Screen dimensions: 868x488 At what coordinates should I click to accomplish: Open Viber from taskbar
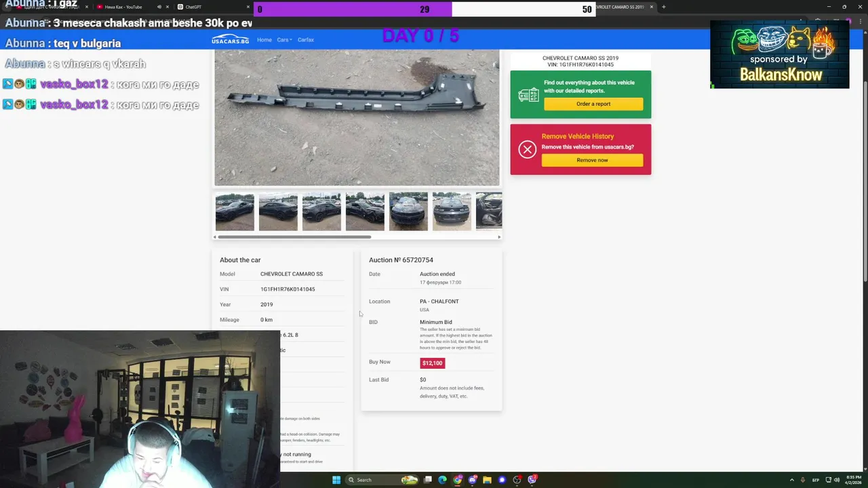click(532, 480)
